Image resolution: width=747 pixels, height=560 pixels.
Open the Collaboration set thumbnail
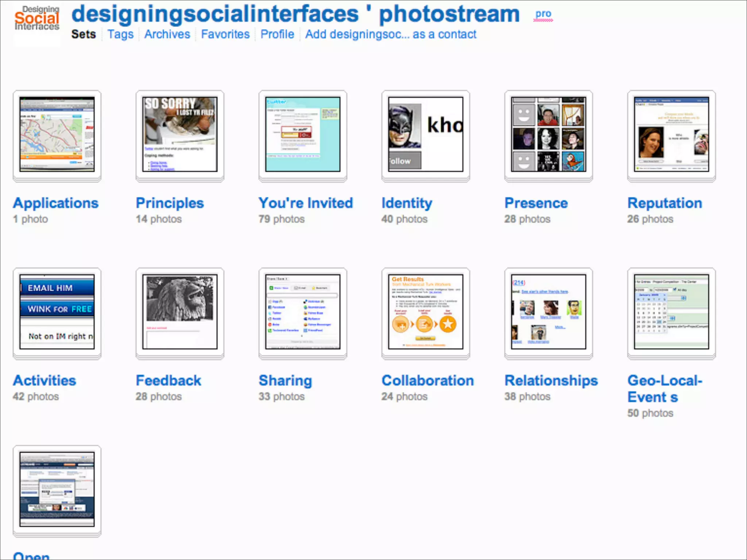426,312
